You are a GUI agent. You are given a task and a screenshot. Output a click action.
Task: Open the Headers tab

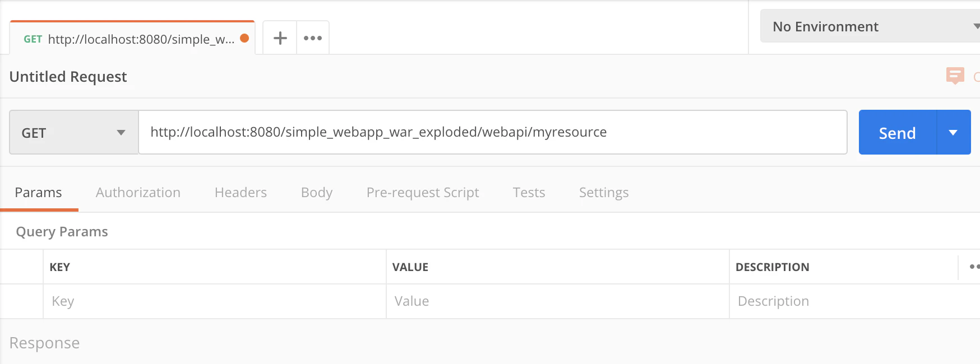241,193
